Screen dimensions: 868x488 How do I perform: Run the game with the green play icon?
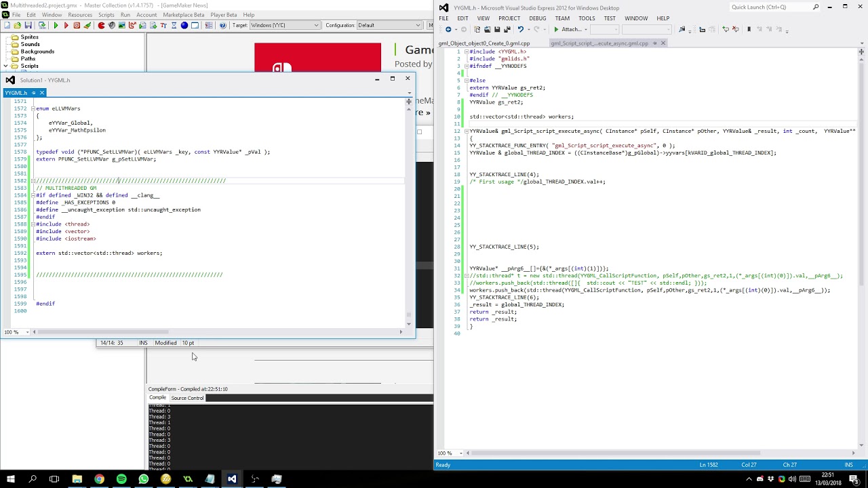pyautogui.click(x=56, y=25)
